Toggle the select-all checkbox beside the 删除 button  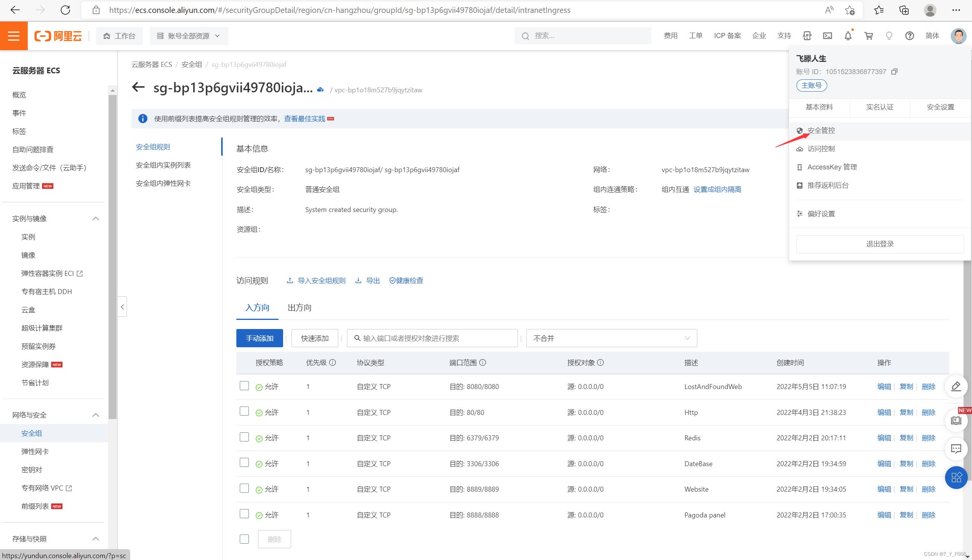244,539
